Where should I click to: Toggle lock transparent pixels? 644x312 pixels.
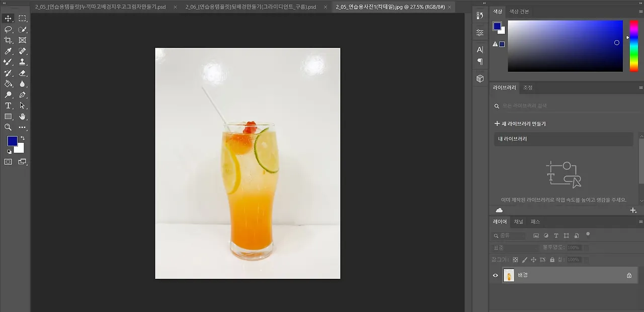[x=515, y=260]
